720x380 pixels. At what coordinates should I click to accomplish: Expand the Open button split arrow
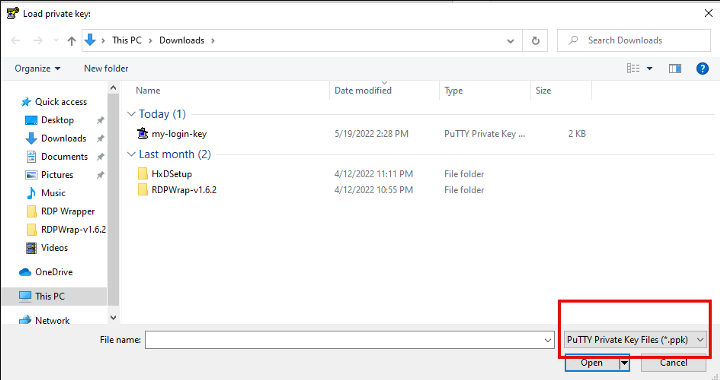[624, 363]
